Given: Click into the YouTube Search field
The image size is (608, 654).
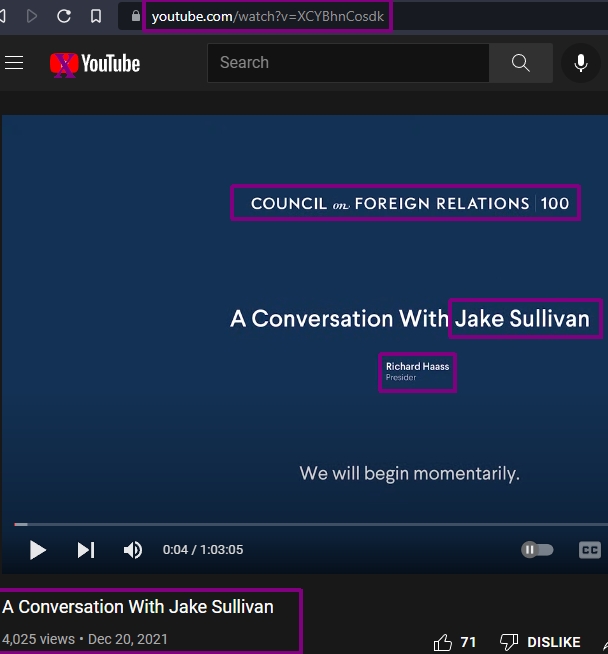Looking at the screenshot, I should pos(348,63).
